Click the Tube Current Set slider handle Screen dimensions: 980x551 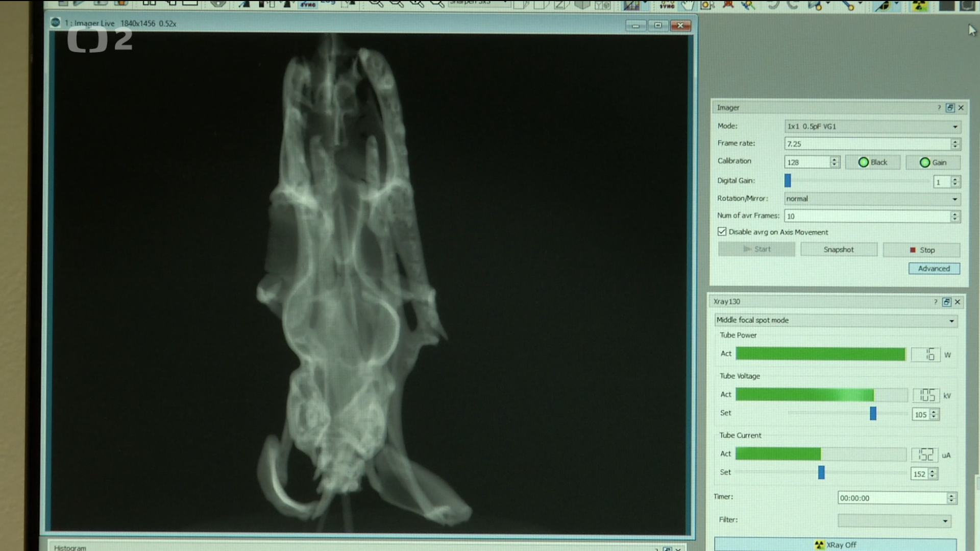(821, 472)
